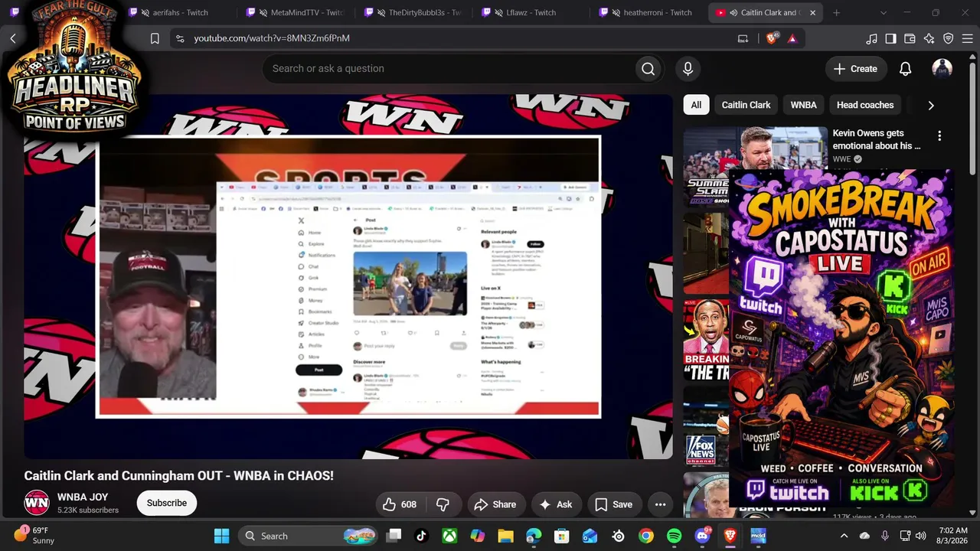
Task: Launch TikTok from the taskbar
Action: [x=422, y=536]
